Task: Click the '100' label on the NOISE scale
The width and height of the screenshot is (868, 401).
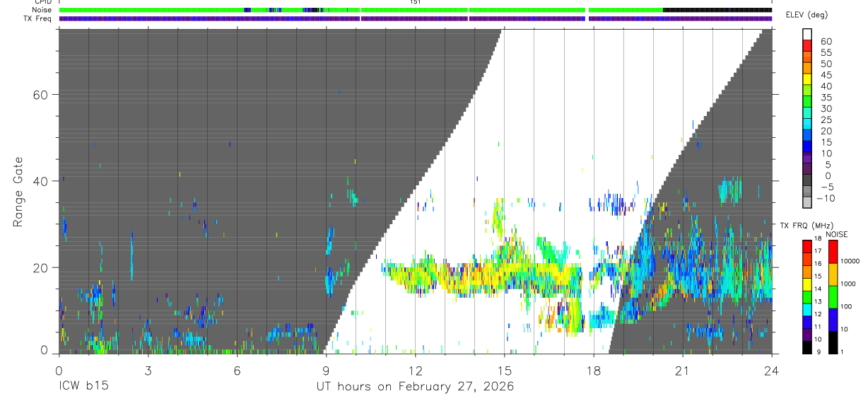Action: 846,306
